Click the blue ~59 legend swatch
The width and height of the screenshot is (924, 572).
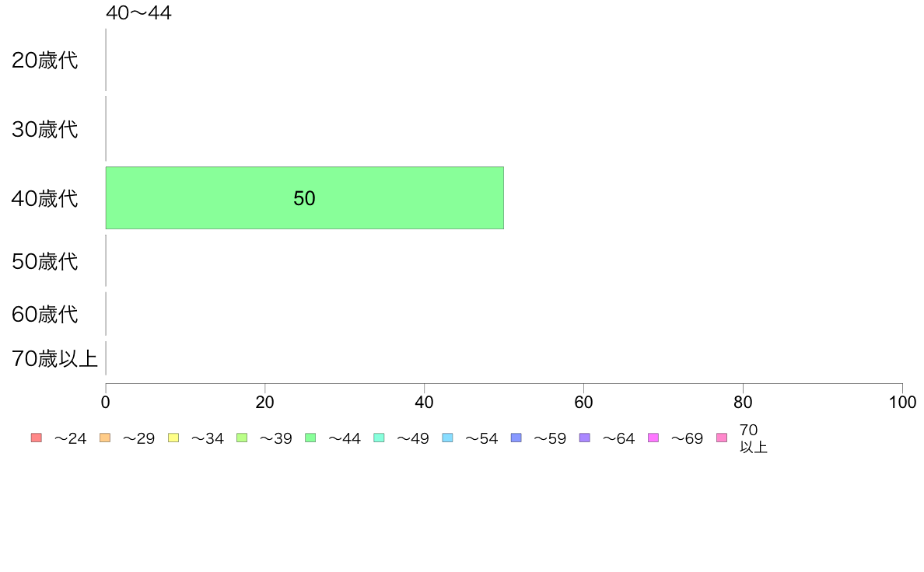(x=516, y=438)
